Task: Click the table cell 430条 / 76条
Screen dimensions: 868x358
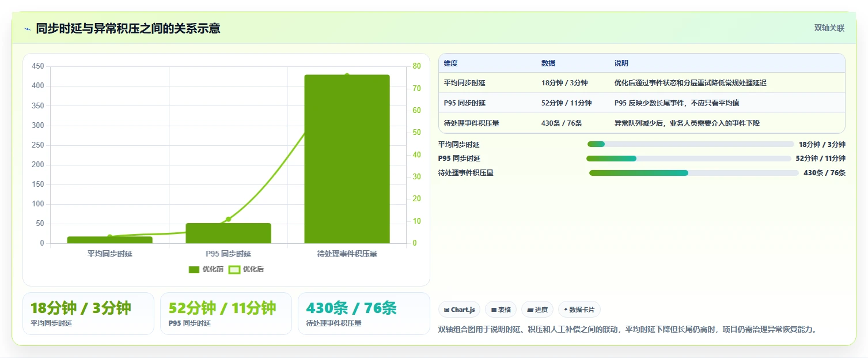Action: click(561, 123)
